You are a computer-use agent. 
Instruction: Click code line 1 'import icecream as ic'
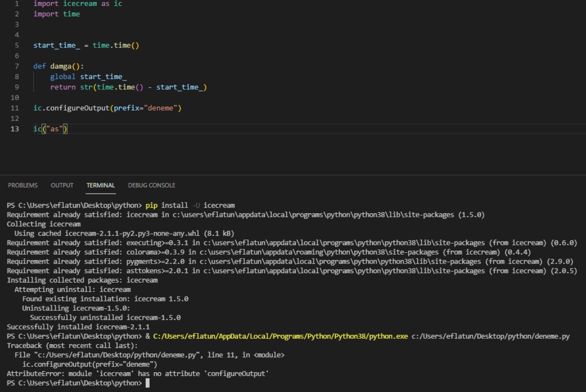coord(78,4)
